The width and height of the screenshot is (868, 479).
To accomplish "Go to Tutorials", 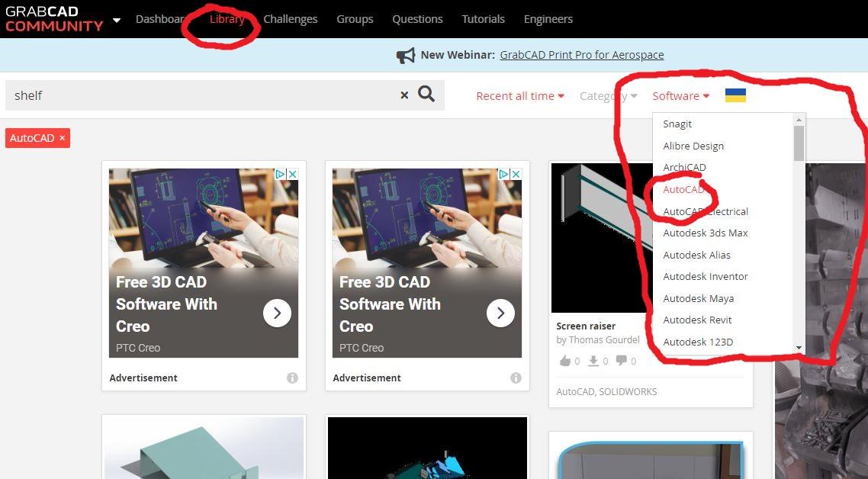I will coord(484,19).
